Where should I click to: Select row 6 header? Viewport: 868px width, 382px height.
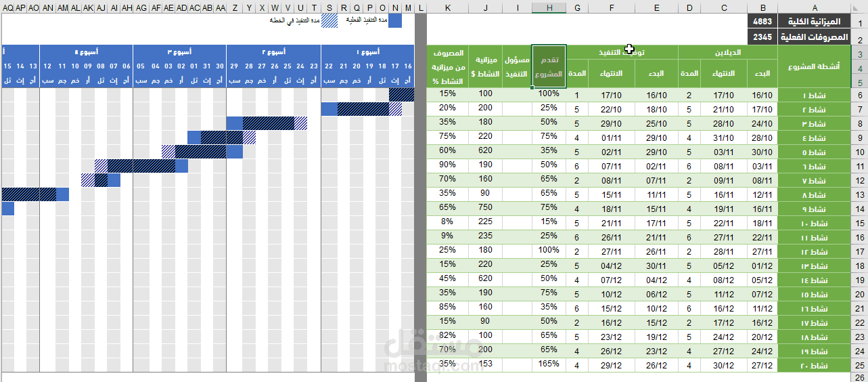[859, 95]
